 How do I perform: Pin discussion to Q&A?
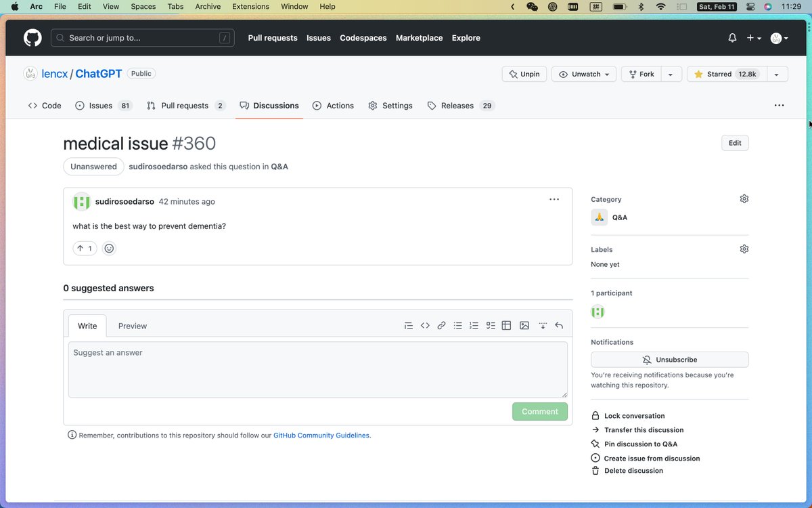(x=634, y=444)
